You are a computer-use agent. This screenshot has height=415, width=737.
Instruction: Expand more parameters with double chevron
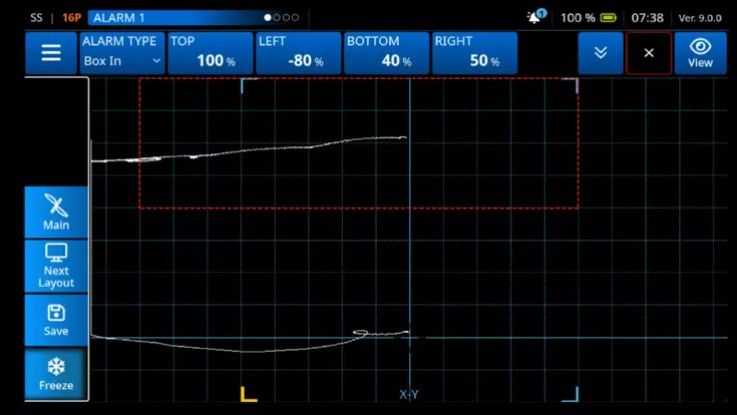click(x=601, y=53)
